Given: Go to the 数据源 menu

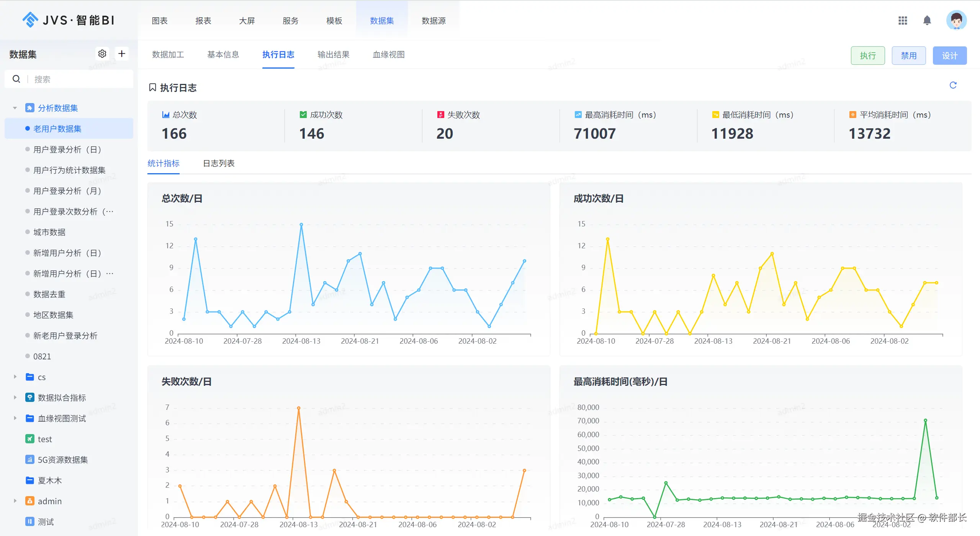Looking at the screenshot, I should (433, 21).
